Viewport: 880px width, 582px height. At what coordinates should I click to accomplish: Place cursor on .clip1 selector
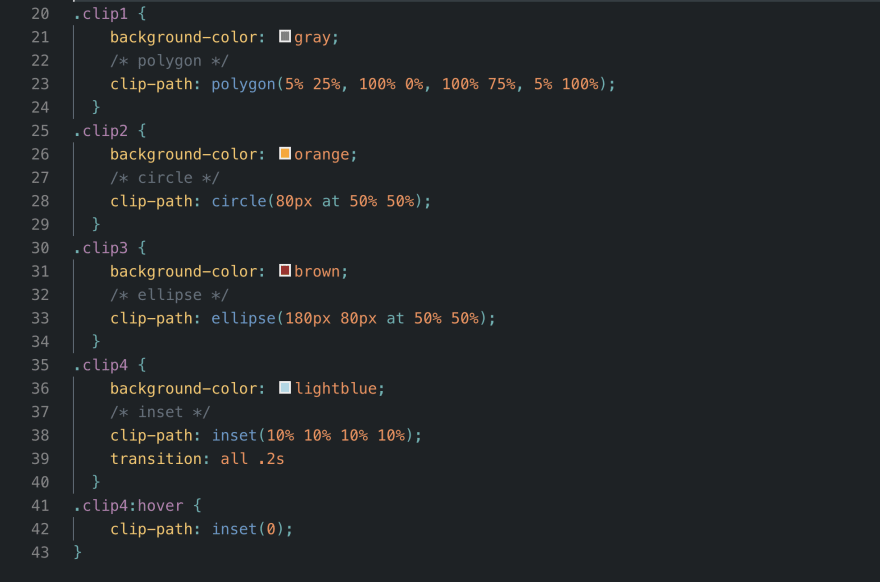click(x=101, y=13)
